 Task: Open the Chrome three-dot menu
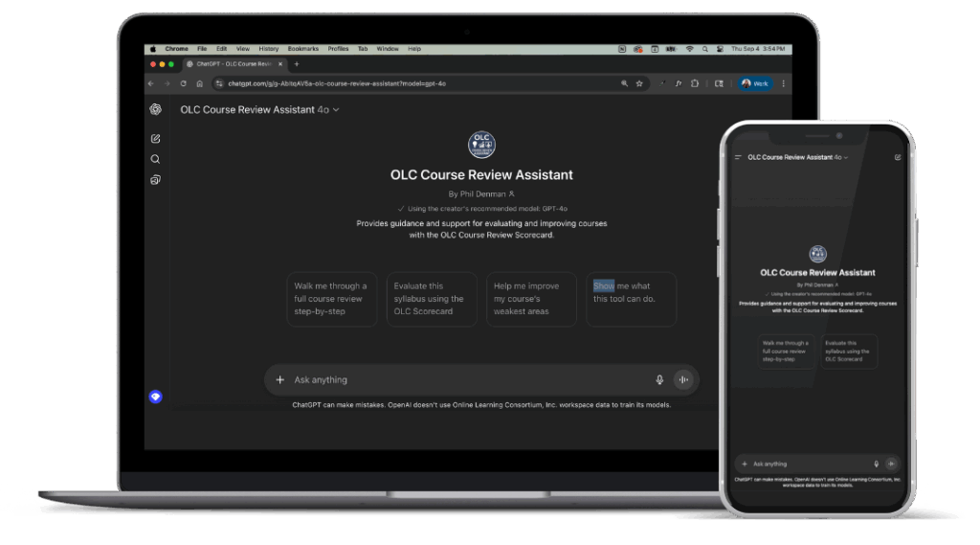(x=783, y=83)
